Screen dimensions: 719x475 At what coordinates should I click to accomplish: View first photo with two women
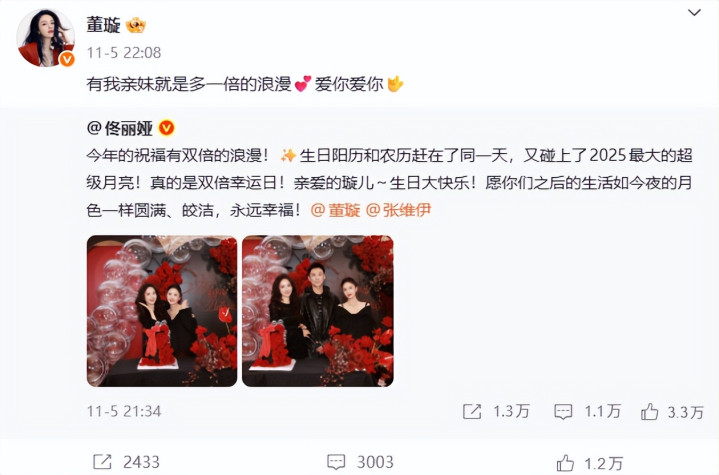click(162, 311)
